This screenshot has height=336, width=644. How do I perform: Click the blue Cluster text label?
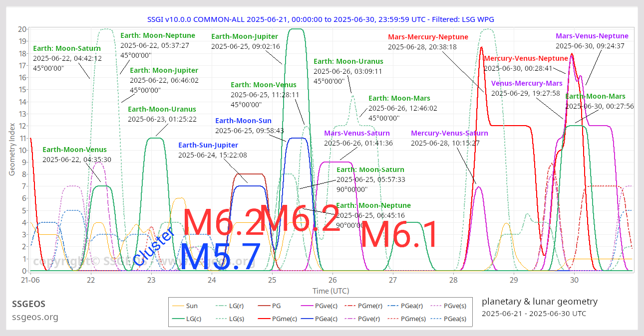(154, 246)
